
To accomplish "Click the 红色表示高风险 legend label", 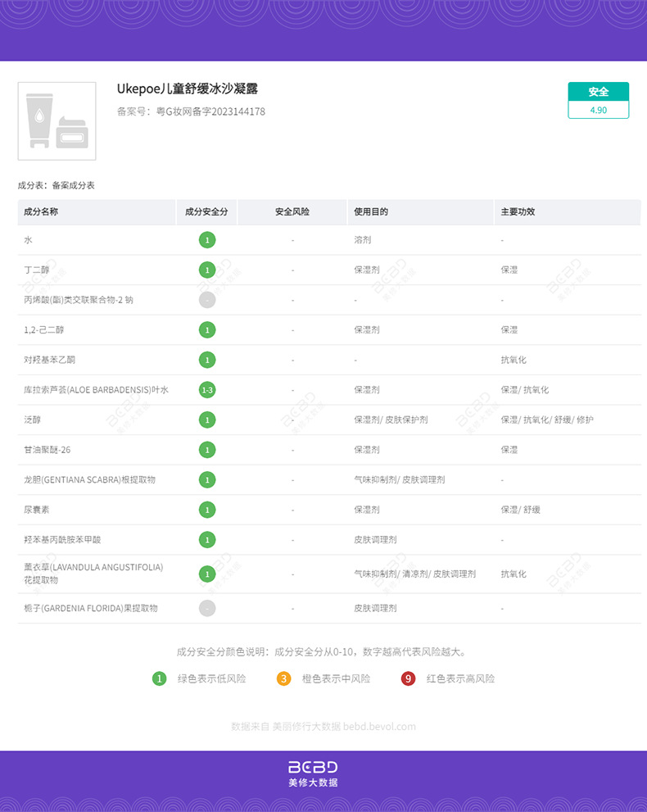I will [460, 678].
